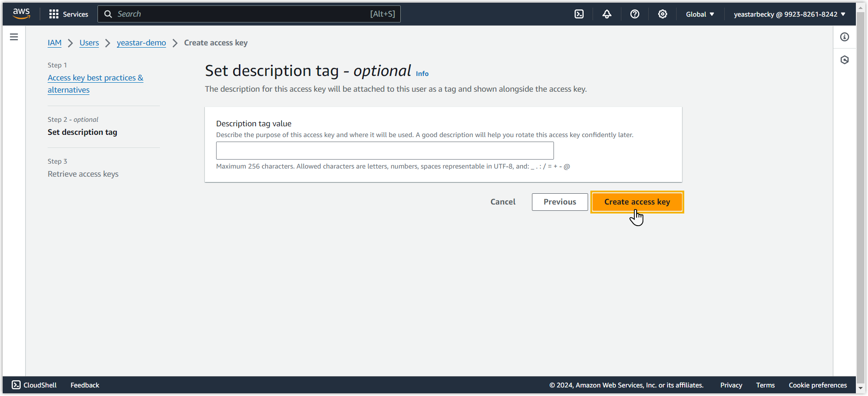Expand the yeastarbecky account menu
This screenshot has height=396, width=868.
789,14
